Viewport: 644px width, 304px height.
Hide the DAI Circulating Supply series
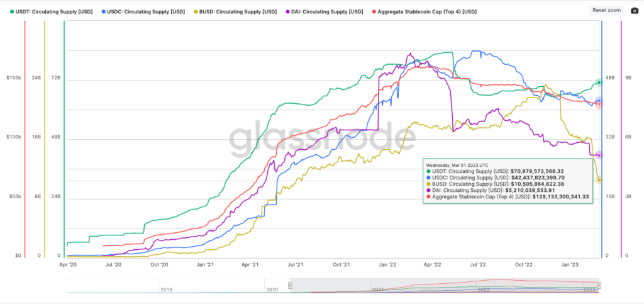(324, 11)
